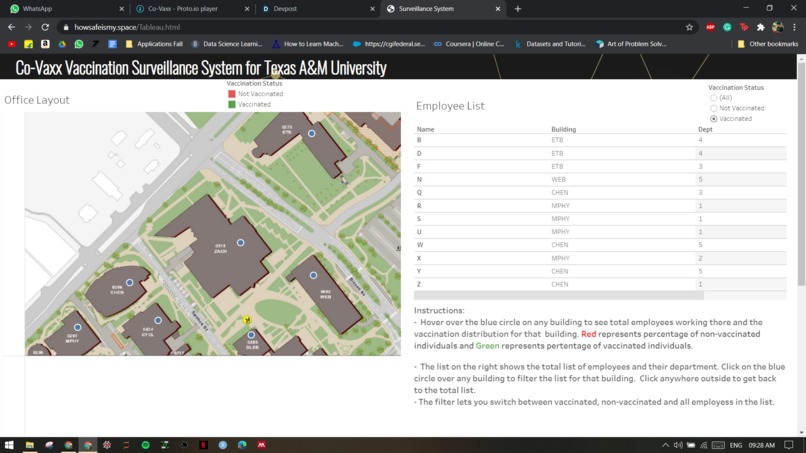Select employee row Q in the list

point(600,192)
